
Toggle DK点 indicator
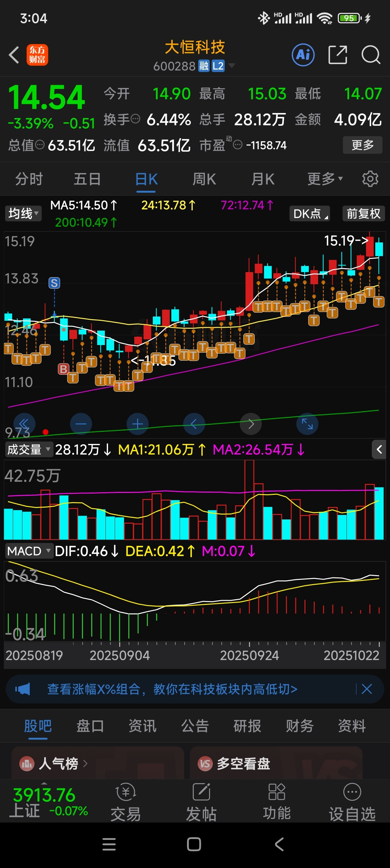[309, 213]
